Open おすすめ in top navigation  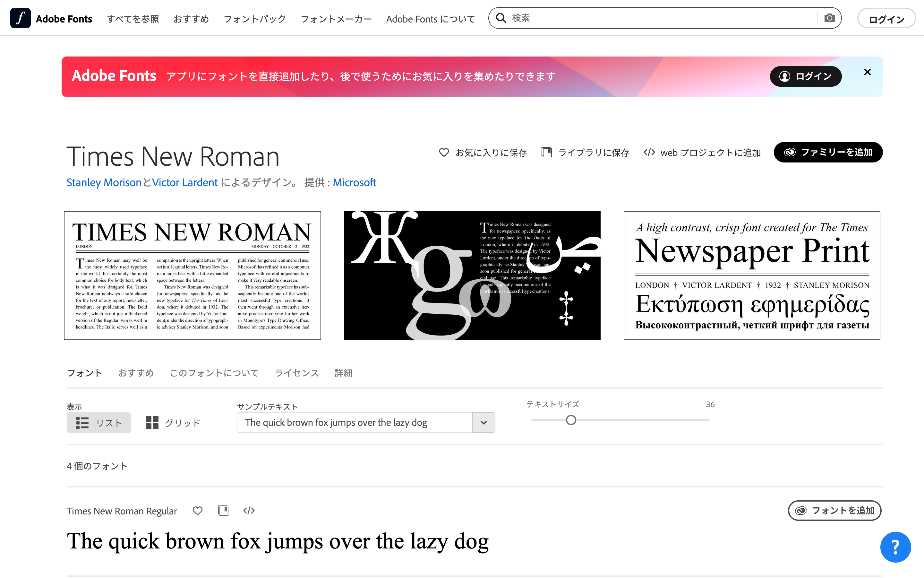coord(191,19)
